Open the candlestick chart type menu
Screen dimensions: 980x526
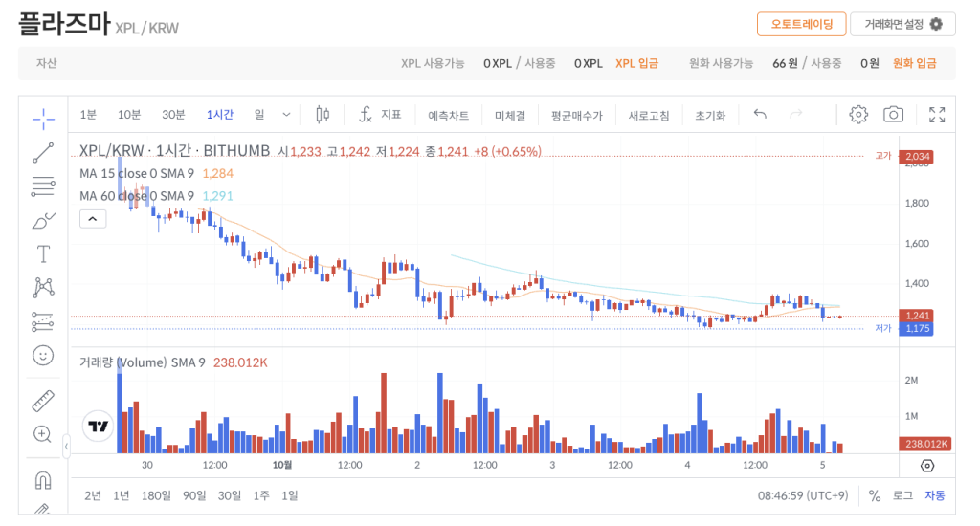pos(323,115)
